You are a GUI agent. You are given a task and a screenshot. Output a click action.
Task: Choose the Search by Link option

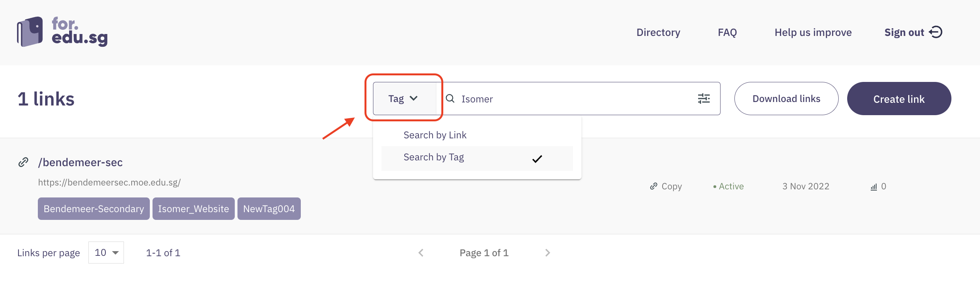[435, 135]
